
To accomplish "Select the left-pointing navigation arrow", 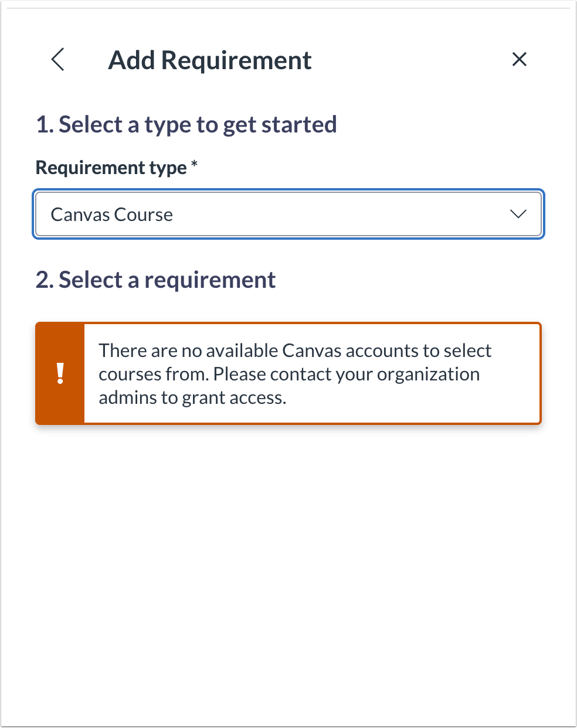I will tap(57, 60).
